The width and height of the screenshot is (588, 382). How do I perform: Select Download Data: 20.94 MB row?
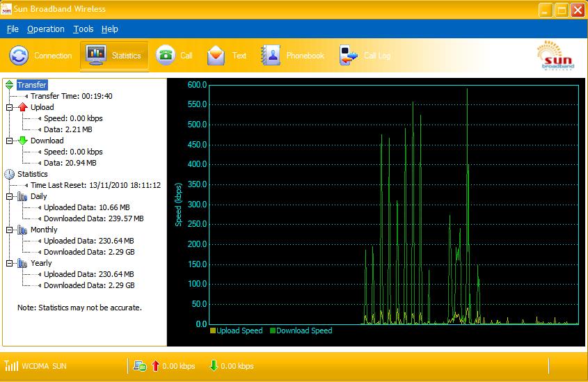click(70, 163)
